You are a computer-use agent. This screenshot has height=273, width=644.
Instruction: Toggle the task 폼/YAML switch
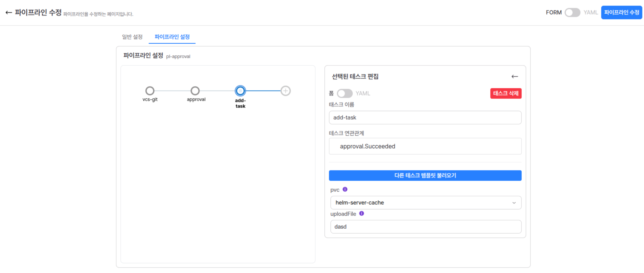click(x=345, y=94)
